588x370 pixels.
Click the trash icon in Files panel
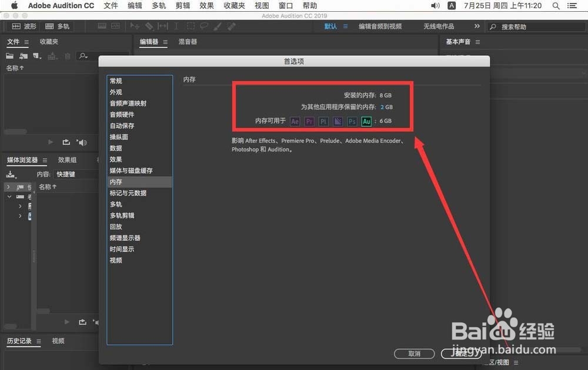68,56
